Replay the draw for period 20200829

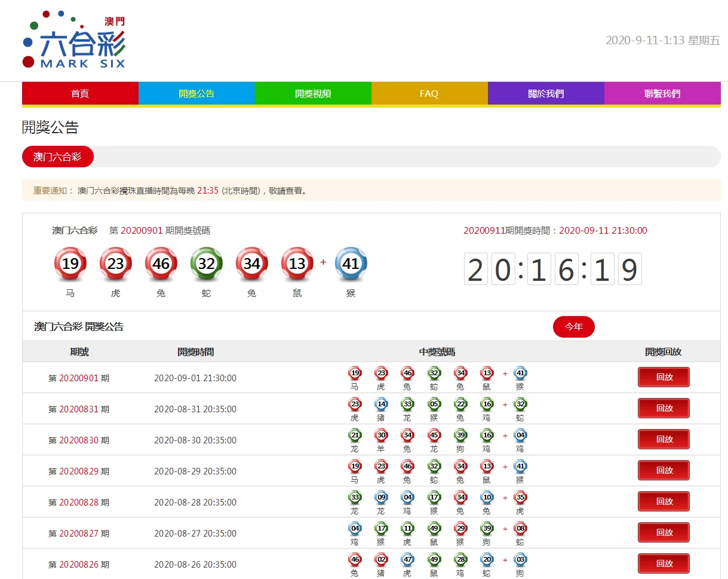[x=664, y=470]
